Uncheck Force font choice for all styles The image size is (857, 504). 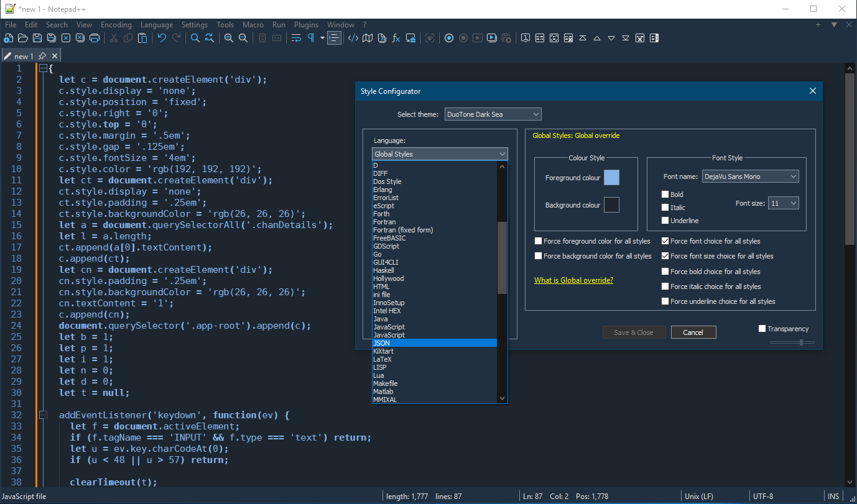pos(665,241)
